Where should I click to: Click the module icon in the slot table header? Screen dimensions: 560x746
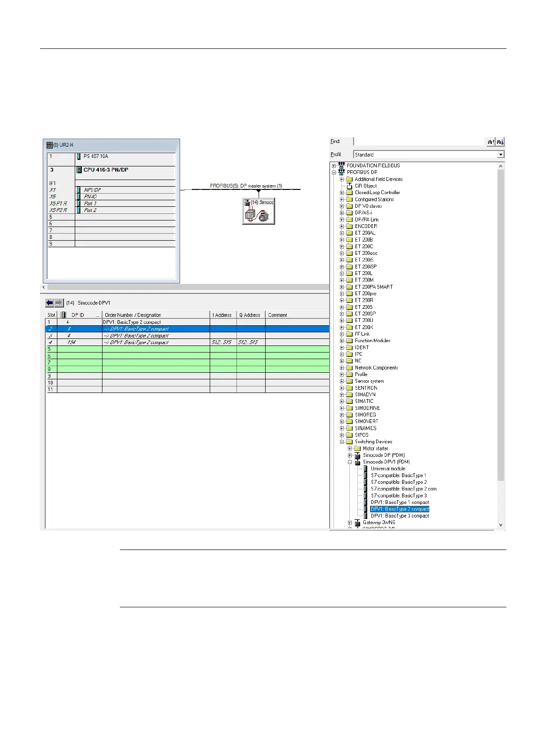coord(63,315)
